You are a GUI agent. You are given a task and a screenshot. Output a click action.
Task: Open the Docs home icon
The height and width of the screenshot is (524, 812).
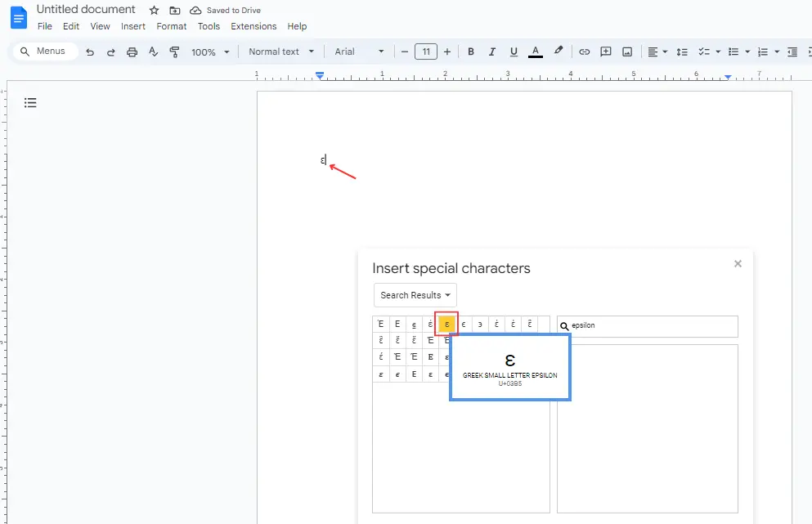(19, 18)
